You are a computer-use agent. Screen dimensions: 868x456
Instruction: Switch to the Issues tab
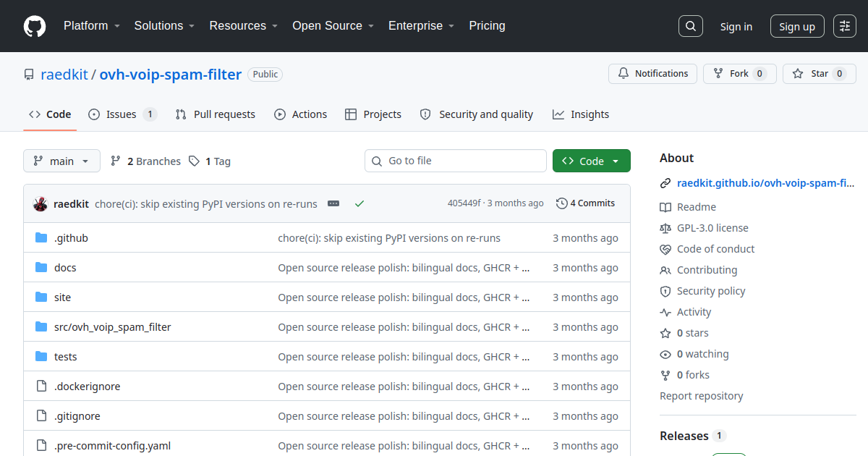tap(122, 114)
